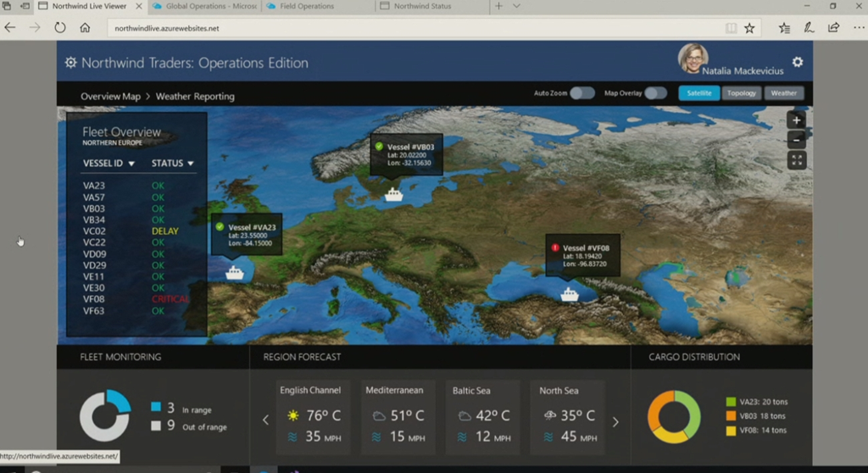868x473 pixels.
Task: Show next region forecast with right chevron
Action: pyautogui.click(x=615, y=420)
